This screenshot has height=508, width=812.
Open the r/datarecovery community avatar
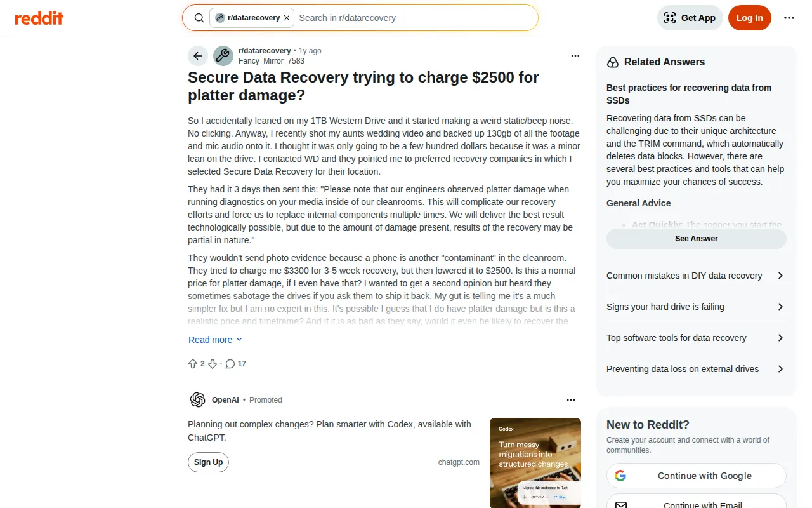223,56
